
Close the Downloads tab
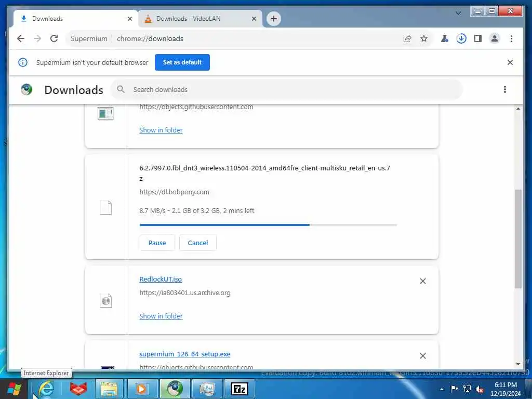tap(129, 19)
